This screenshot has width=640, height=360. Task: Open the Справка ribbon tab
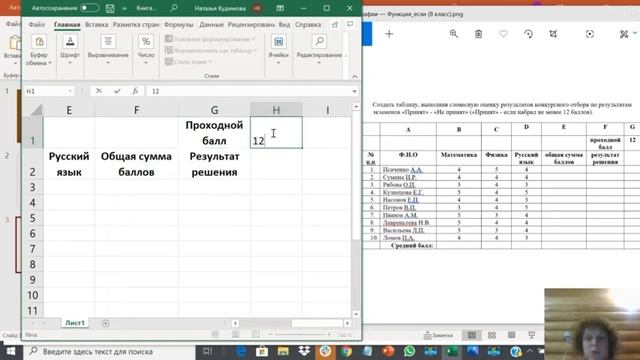(308, 24)
